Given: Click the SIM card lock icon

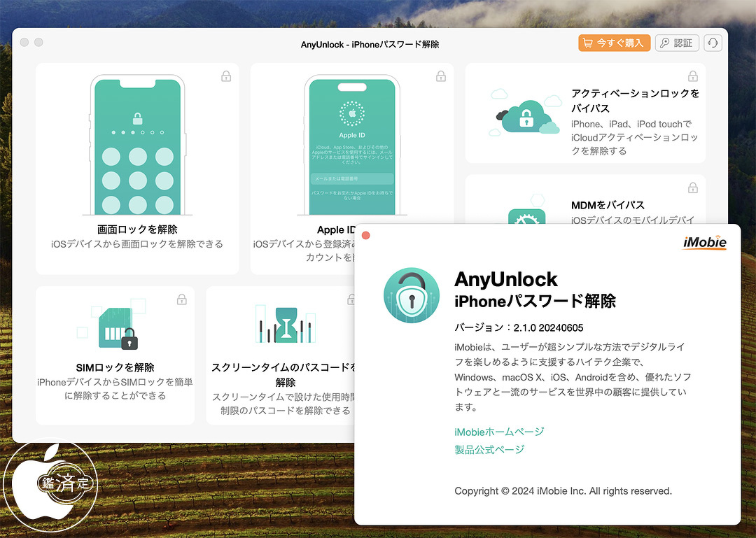Looking at the screenshot, I should pos(115,327).
